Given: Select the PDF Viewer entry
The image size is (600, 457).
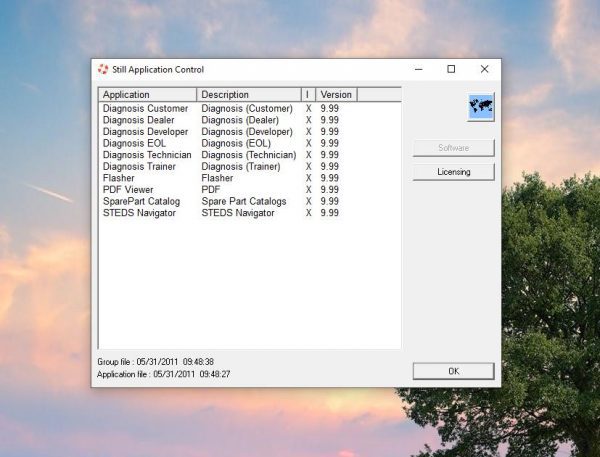Looking at the screenshot, I should pyautogui.click(x=128, y=190).
